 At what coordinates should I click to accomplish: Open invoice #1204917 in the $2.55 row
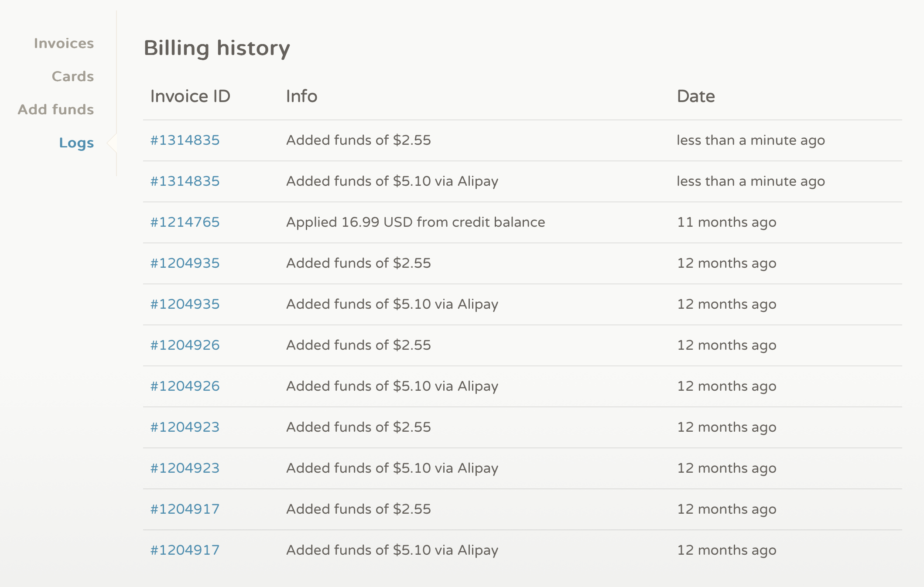coord(185,509)
